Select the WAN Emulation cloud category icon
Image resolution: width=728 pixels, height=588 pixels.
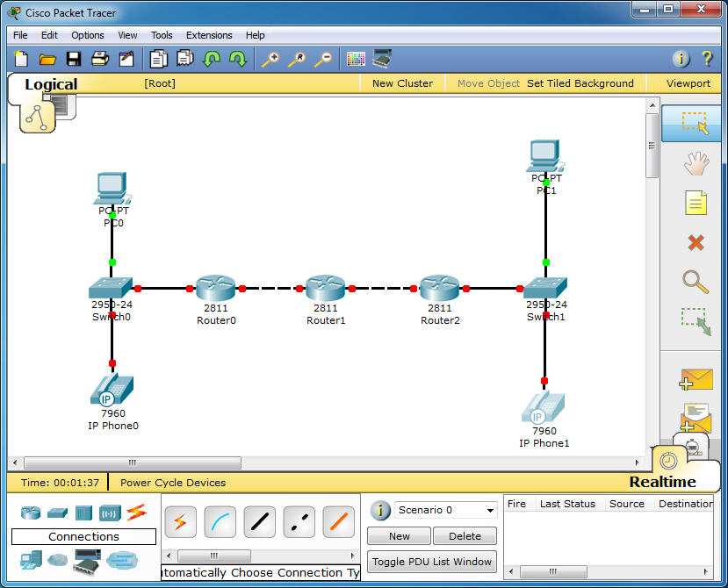pos(58,560)
